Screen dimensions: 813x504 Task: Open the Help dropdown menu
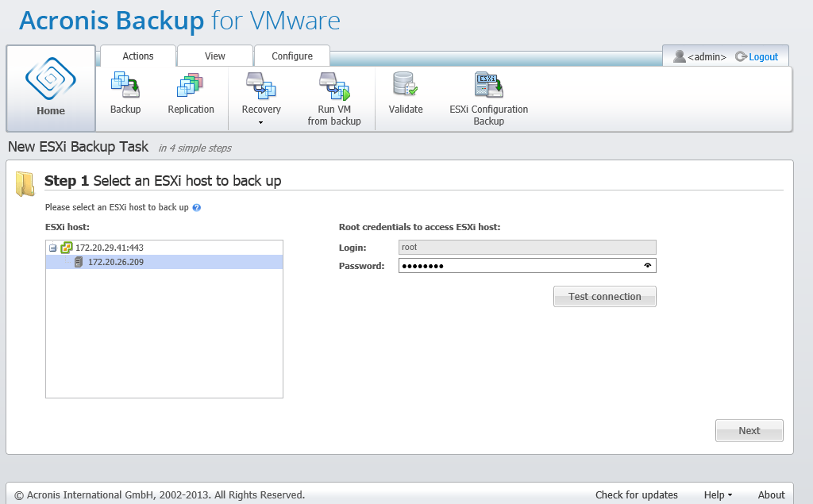pyautogui.click(x=718, y=494)
